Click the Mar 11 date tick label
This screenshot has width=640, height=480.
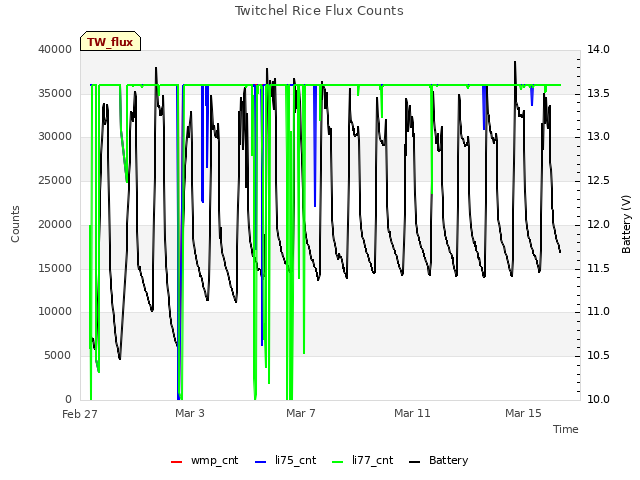tap(412, 413)
